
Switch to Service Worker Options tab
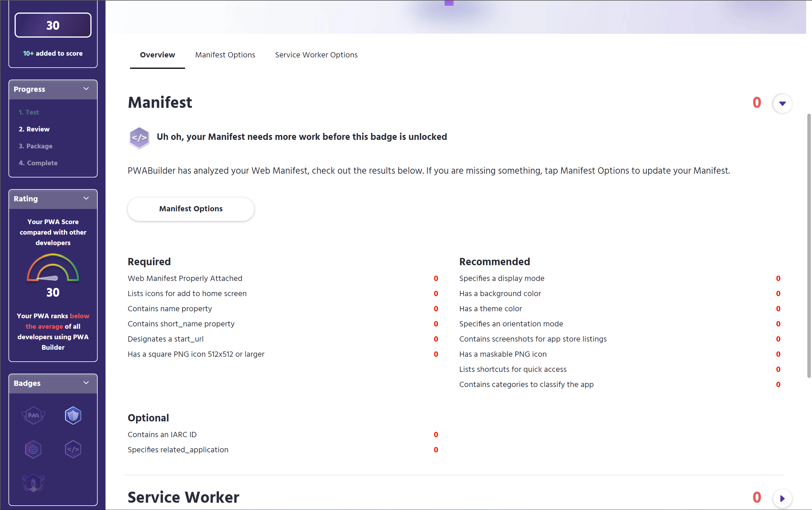(316, 55)
